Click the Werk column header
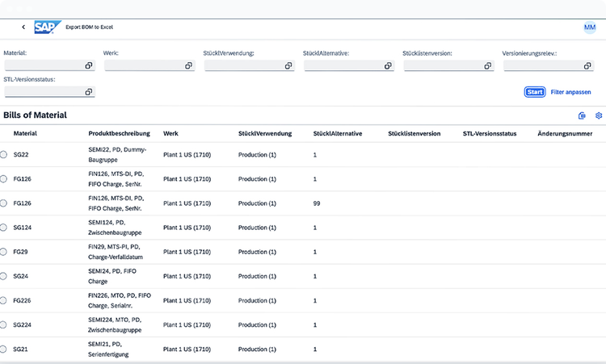Viewport: 606px width, 364px height. pyautogui.click(x=170, y=133)
